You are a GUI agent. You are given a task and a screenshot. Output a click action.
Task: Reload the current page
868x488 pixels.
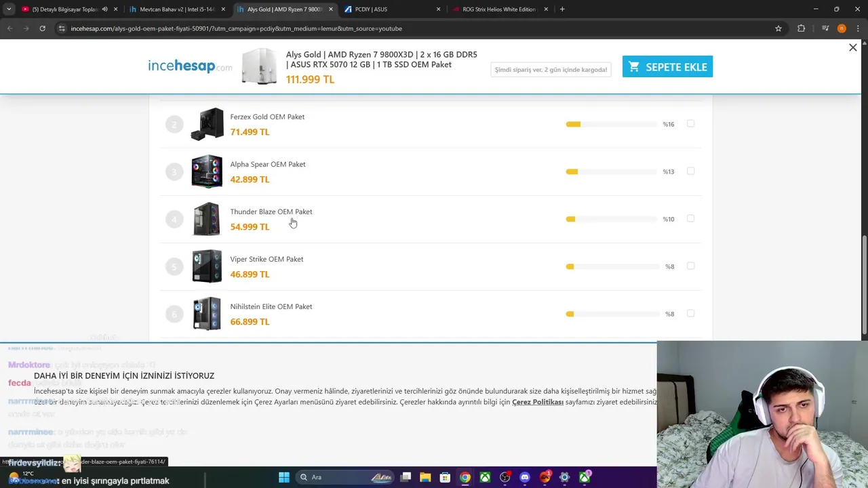(42, 28)
